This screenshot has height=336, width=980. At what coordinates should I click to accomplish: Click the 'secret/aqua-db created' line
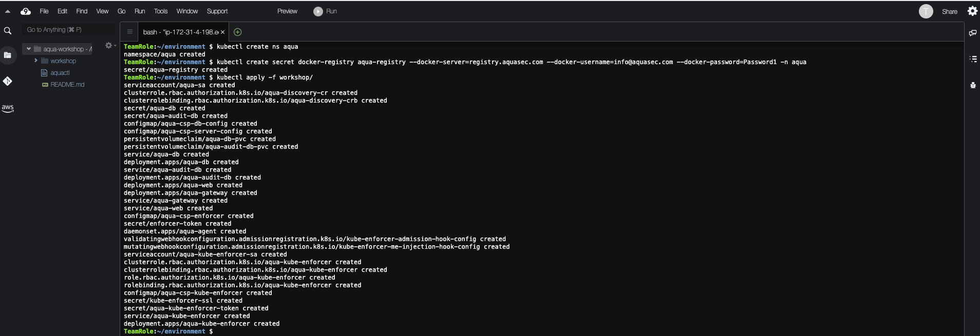[164, 108]
